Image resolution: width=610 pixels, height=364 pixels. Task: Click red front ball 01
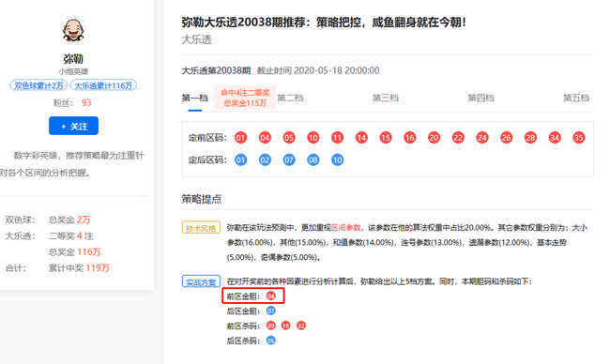241,137
